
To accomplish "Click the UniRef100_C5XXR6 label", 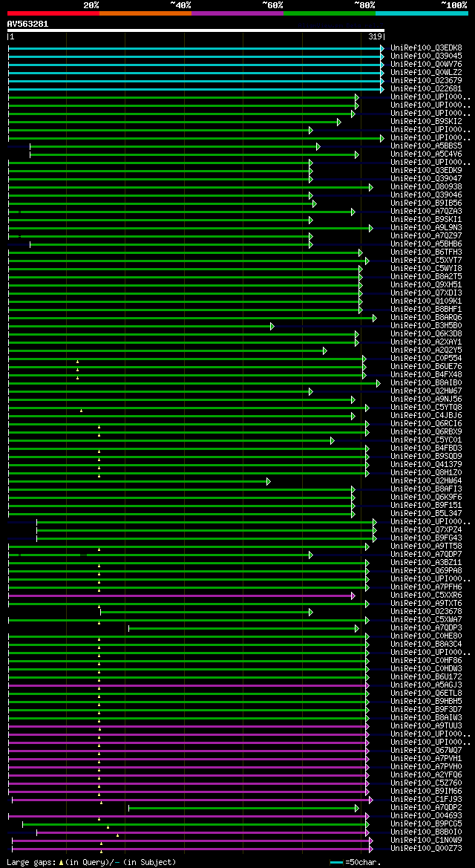I will tap(426, 595).
